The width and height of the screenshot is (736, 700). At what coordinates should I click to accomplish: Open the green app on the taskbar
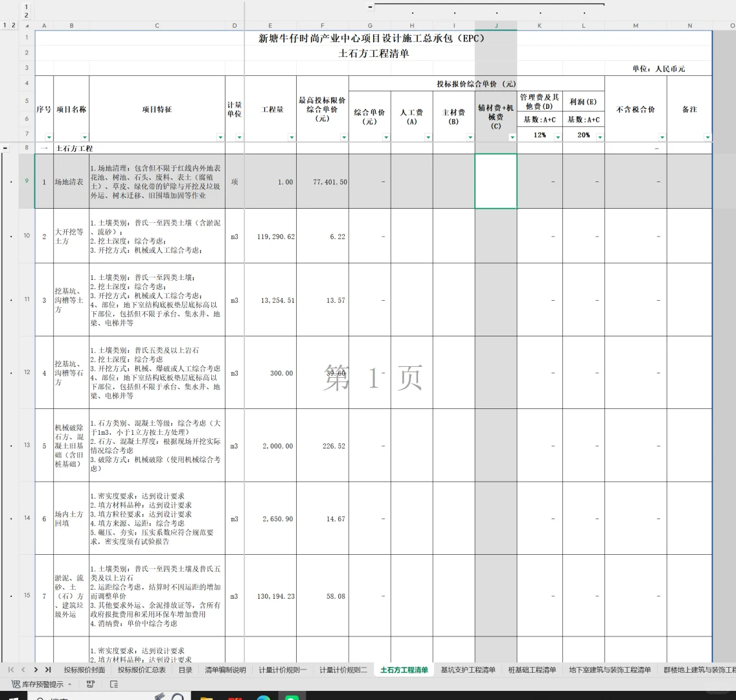click(x=292, y=697)
